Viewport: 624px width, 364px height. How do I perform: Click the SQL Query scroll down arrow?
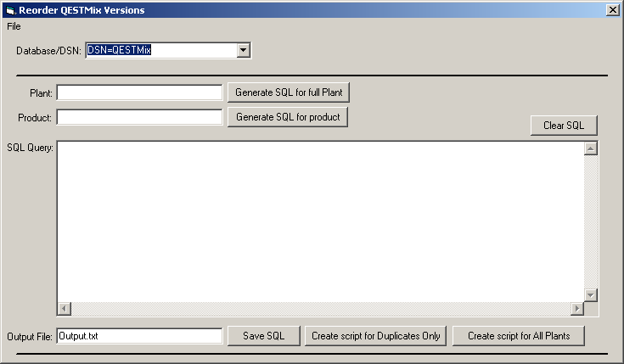(591, 294)
